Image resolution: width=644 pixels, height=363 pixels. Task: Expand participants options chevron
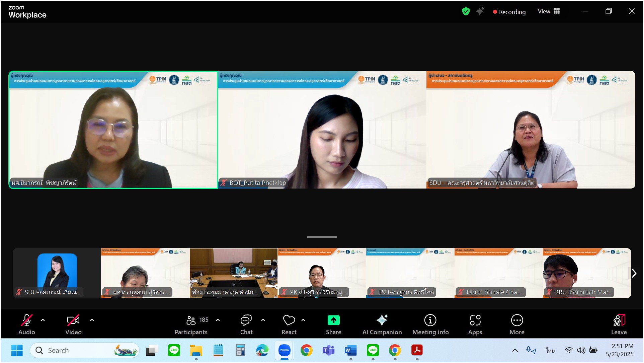(218, 320)
